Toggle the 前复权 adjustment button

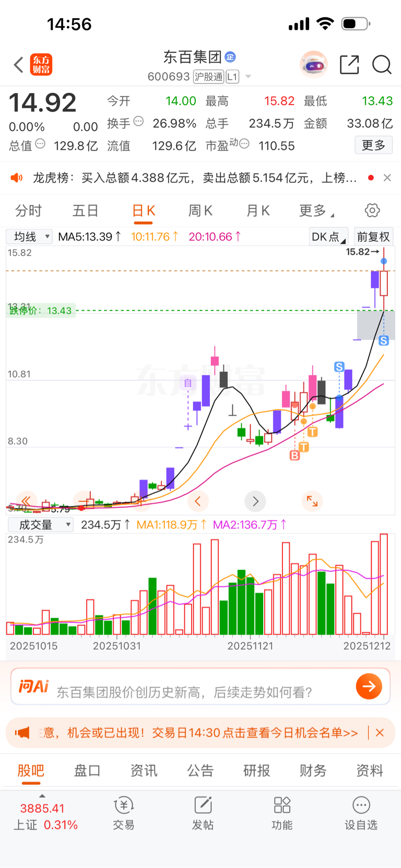[373, 237]
